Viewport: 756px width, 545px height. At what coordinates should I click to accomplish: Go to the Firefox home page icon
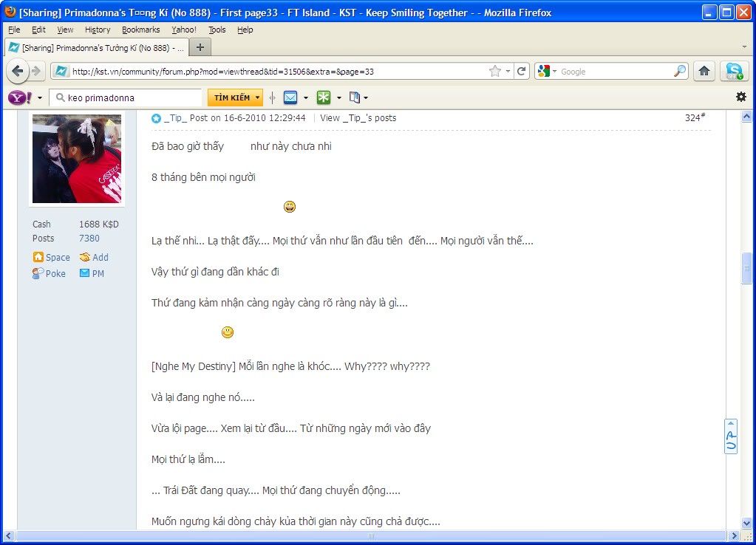[704, 72]
